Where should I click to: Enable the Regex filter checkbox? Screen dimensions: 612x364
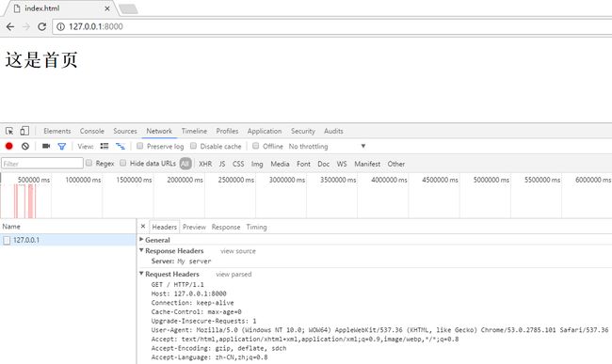(x=89, y=163)
